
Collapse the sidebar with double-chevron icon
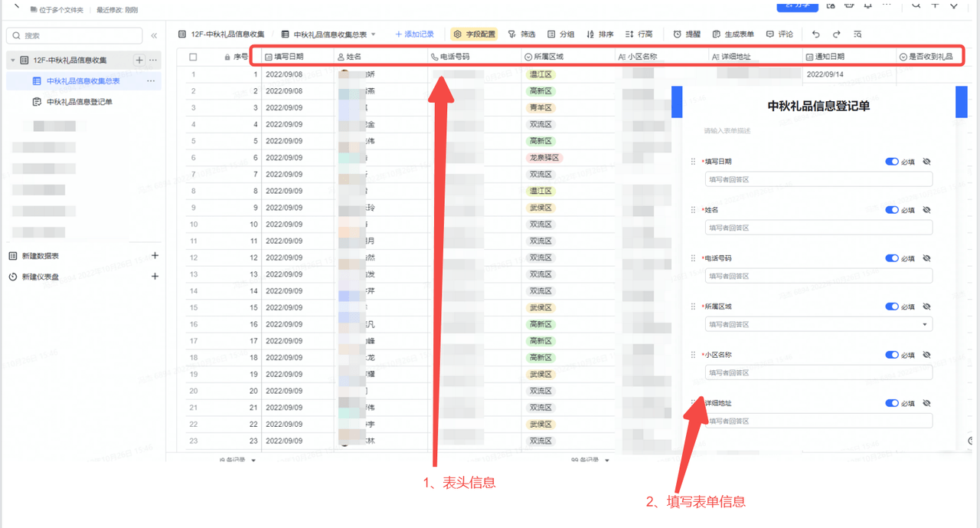pyautogui.click(x=154, y=36)
